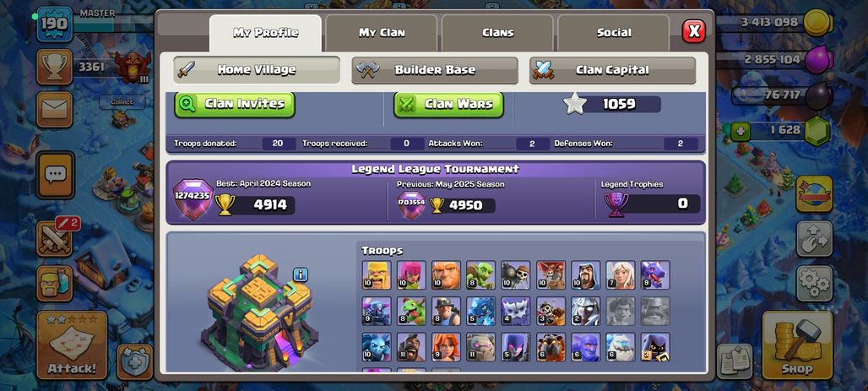Click the Town Hall info icon
This screenshot has width=868, height=391.
click(301, 274)
